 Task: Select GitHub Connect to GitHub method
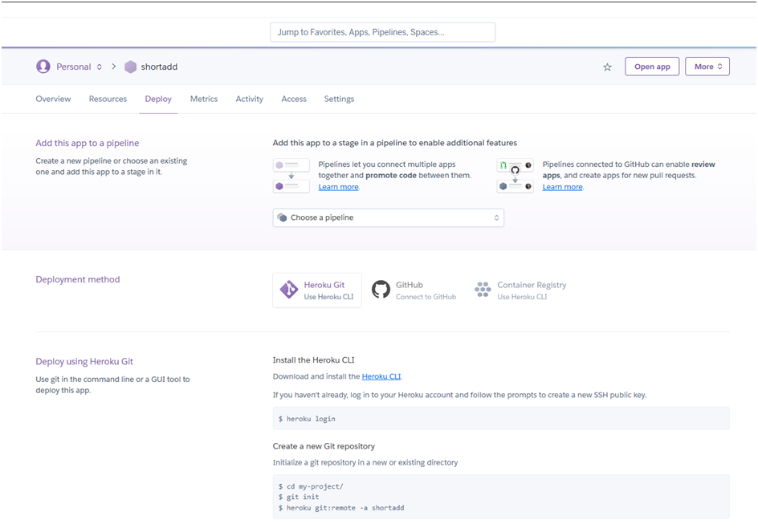(x=414, y=290)
